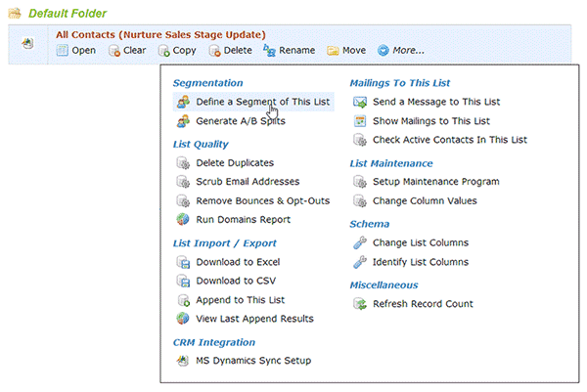Click Send a Message to This List
The image size is (587, 392).
point(427,102)
